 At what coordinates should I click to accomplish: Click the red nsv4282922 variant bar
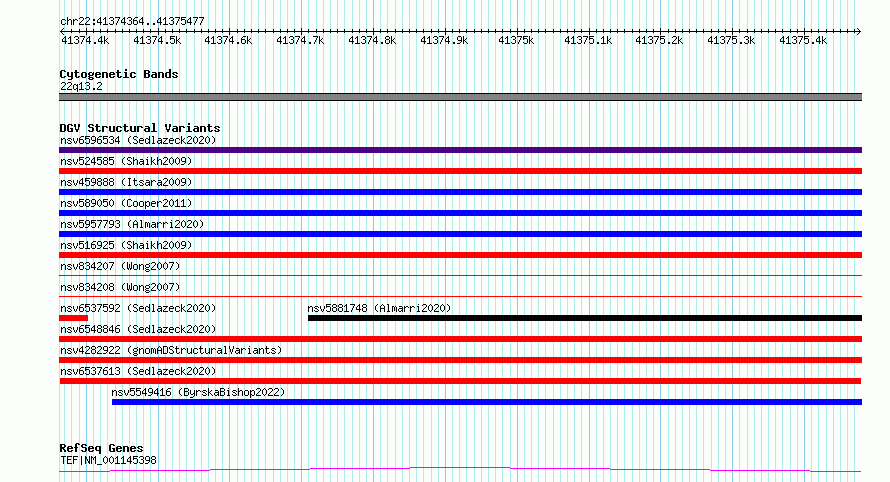pos(460,360)
